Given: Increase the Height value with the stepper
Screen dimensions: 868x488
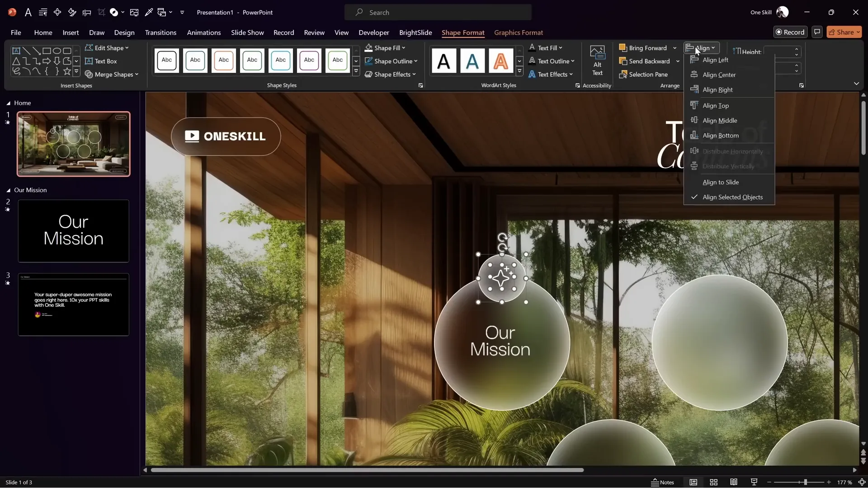Looking at the screenshot, I should tap(797, 49).
